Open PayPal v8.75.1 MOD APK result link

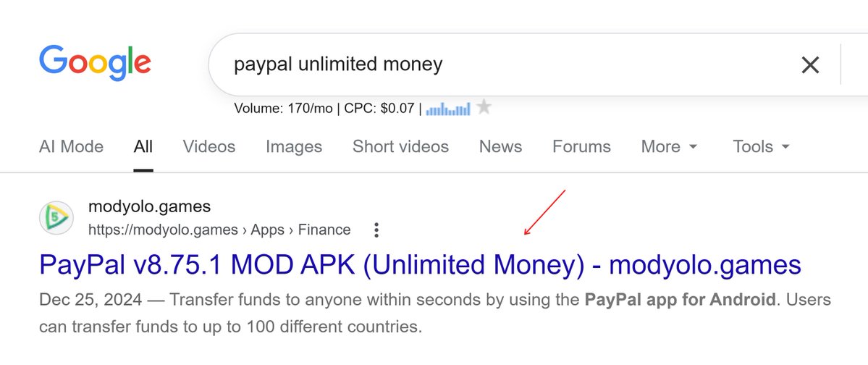420,265
